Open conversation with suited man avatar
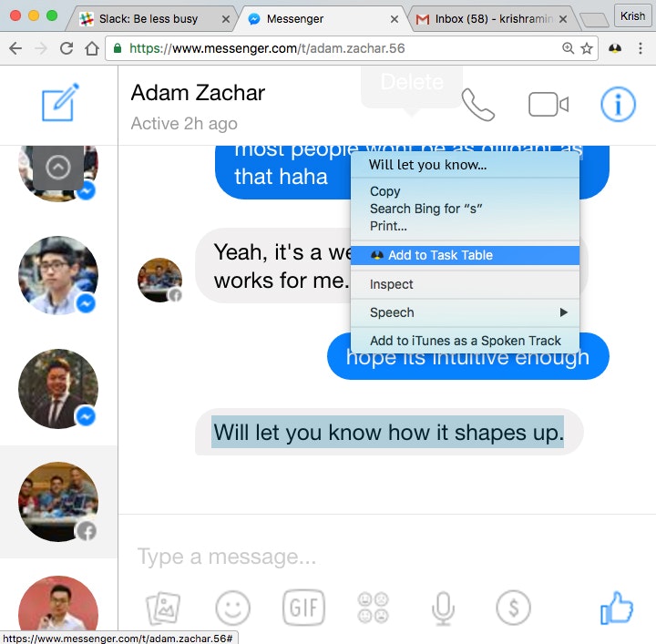Viewport: 656px width, 644px height. 58,389
